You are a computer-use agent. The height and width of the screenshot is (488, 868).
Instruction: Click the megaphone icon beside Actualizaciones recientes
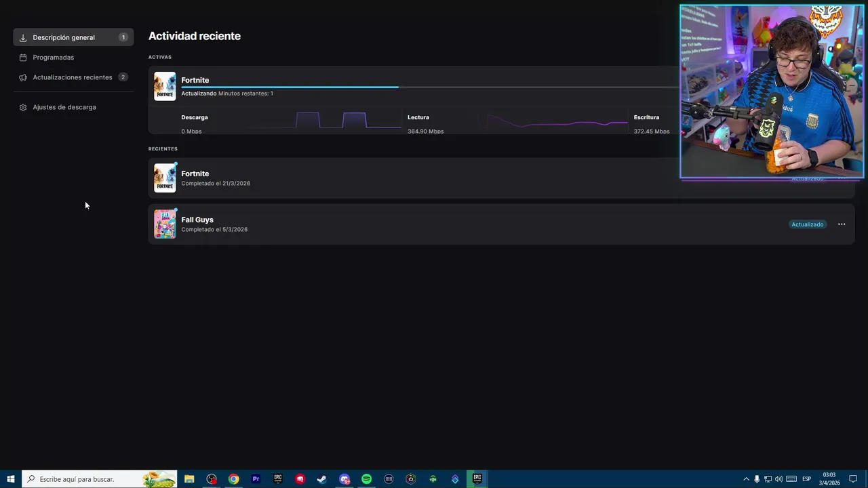(x=23, y=77)
